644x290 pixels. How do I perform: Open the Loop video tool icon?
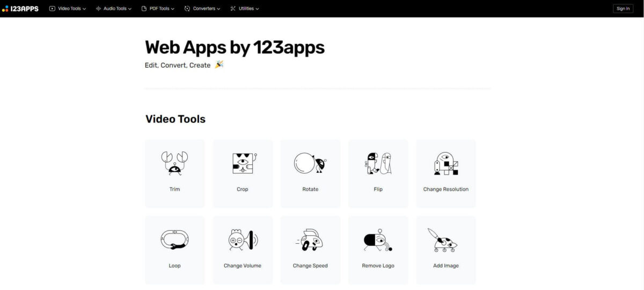click(174, 240)
